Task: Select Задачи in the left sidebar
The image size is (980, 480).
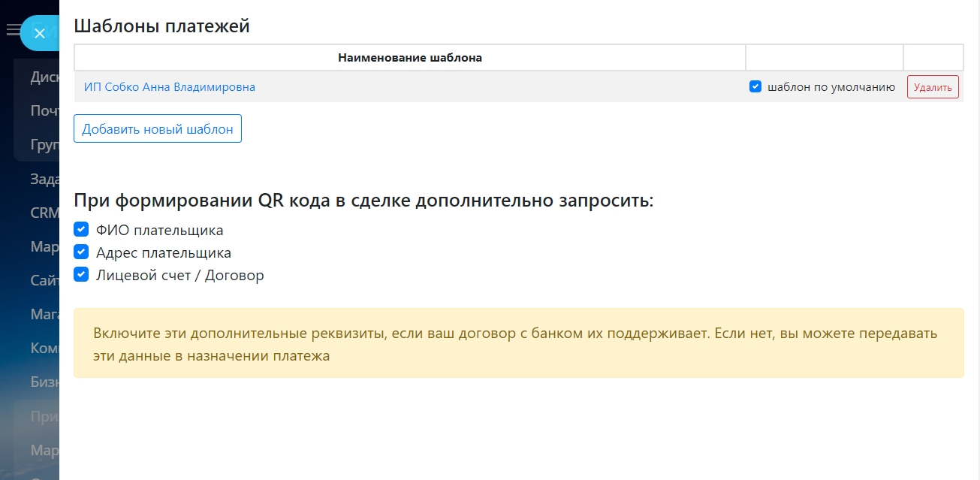Action: click(x=44, y=179)
